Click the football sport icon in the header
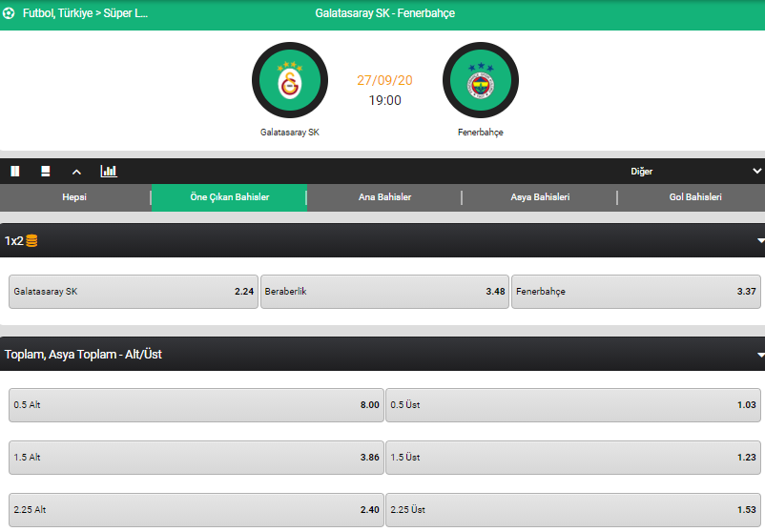The width and height of the screenshot is (765, 532). click(9, 13)
